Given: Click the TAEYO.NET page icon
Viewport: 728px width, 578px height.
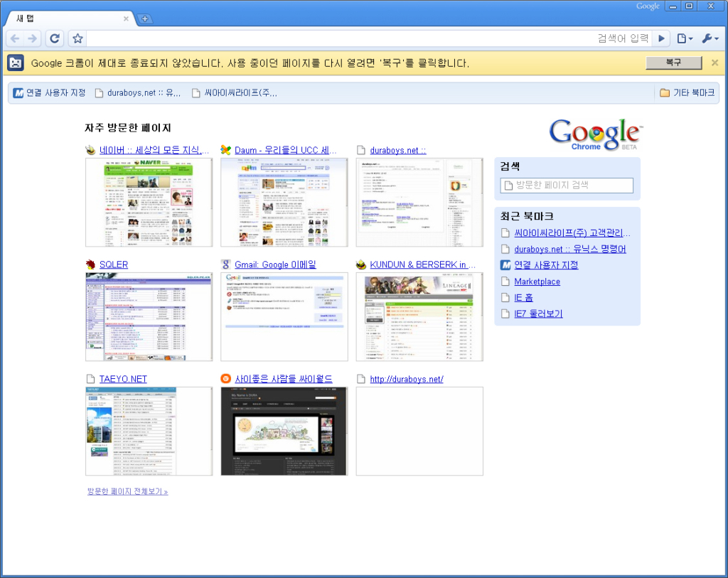Looking at the screenshot, I should point(90,379).
